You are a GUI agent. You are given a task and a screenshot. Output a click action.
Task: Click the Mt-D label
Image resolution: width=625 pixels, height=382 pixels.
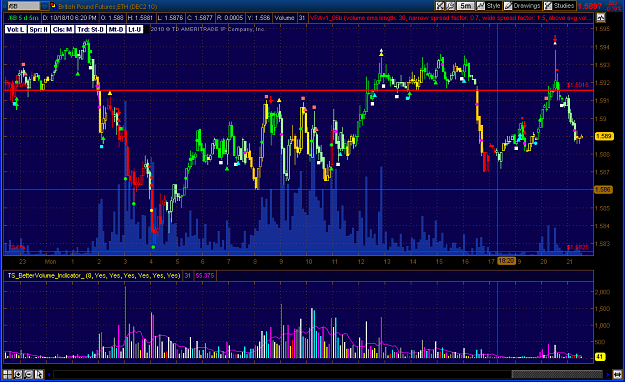pos(116,29)
